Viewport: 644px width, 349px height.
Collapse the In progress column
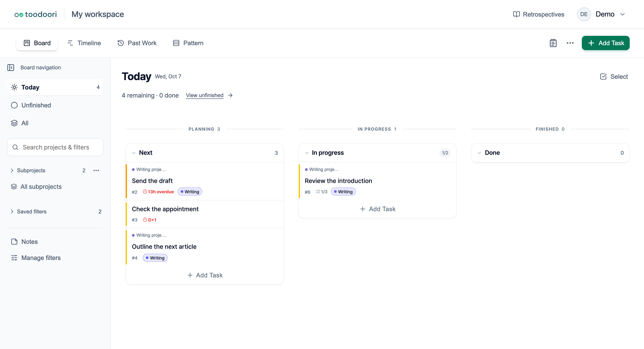(x=307, y=153)
